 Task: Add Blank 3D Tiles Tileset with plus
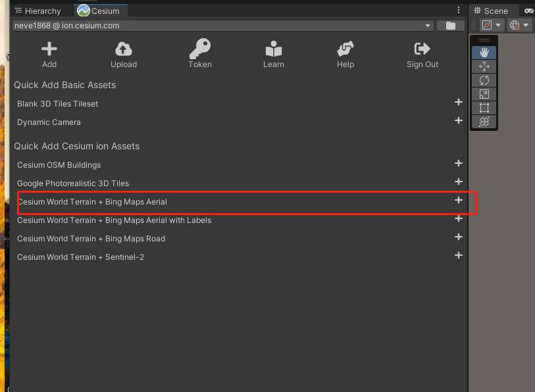pos(459,102)
